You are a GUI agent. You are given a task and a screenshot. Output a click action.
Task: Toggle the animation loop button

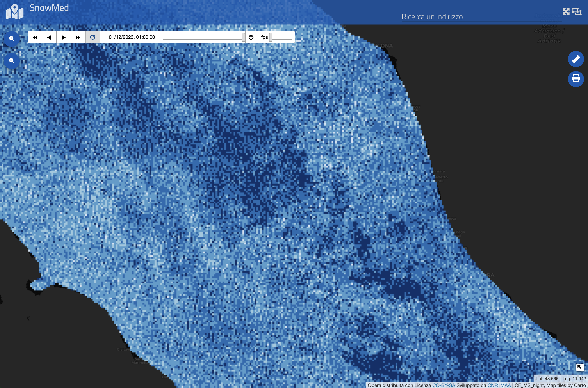point(93,37)
